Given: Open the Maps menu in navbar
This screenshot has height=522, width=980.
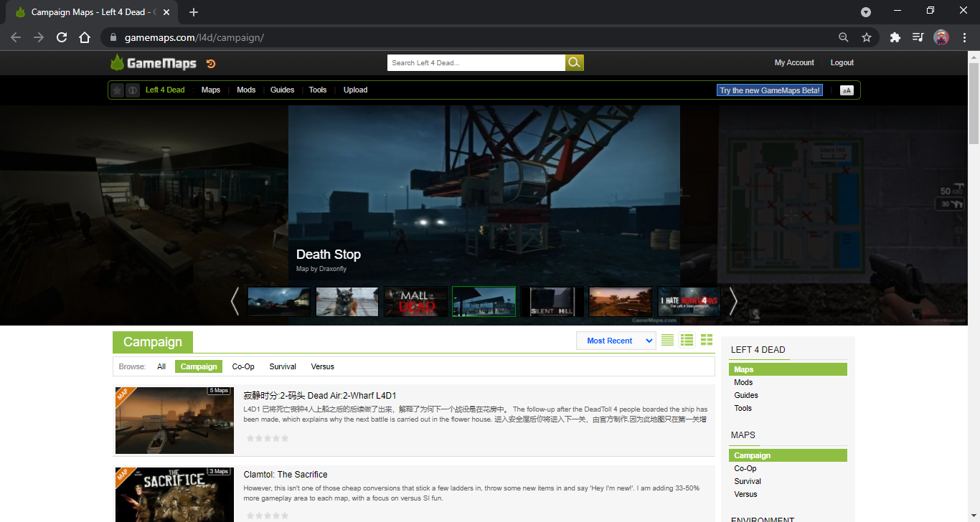Looking at the screenshot, I should pos(211,90).
